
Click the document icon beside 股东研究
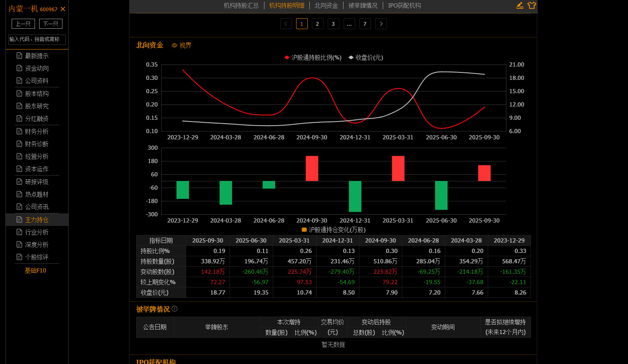19,106
